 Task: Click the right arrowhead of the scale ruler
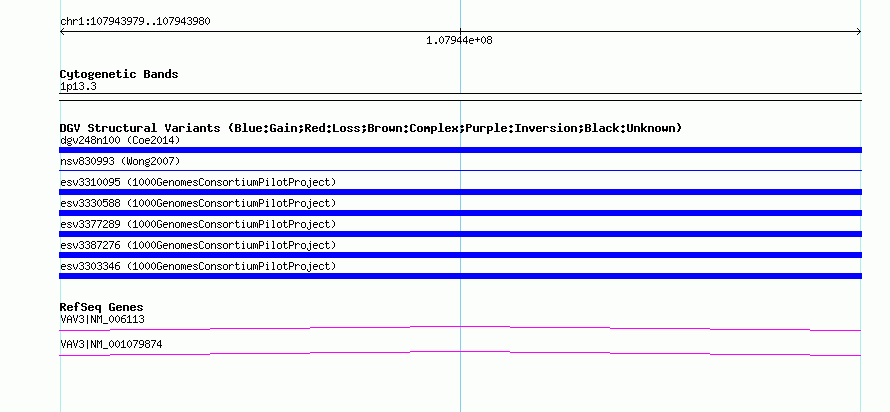click(x=859, y=32)
